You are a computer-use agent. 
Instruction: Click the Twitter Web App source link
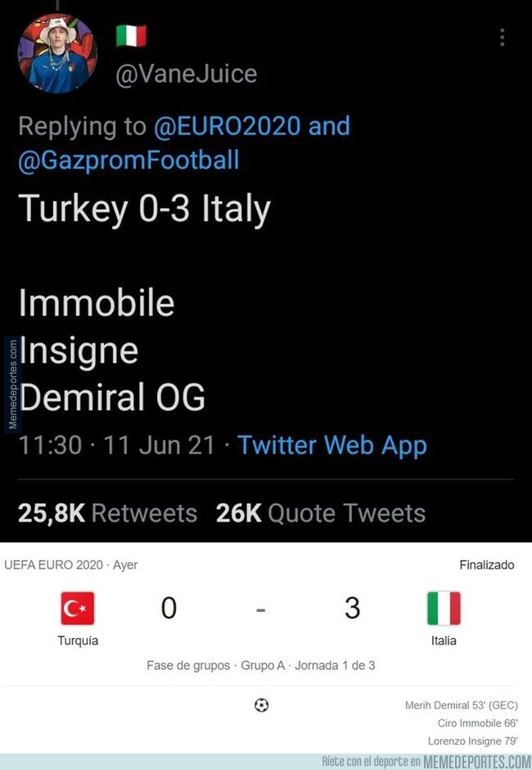(x=331, y=446)
